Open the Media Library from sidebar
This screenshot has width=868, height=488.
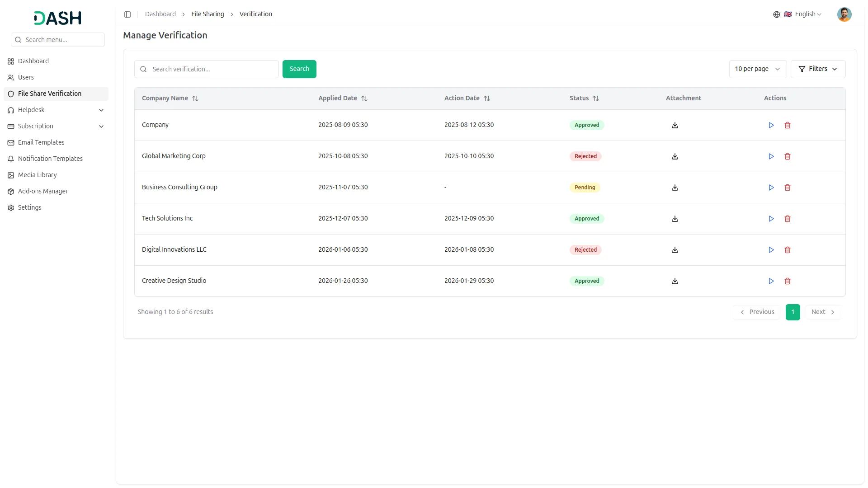pyautogui.click(x=37, y=175)
